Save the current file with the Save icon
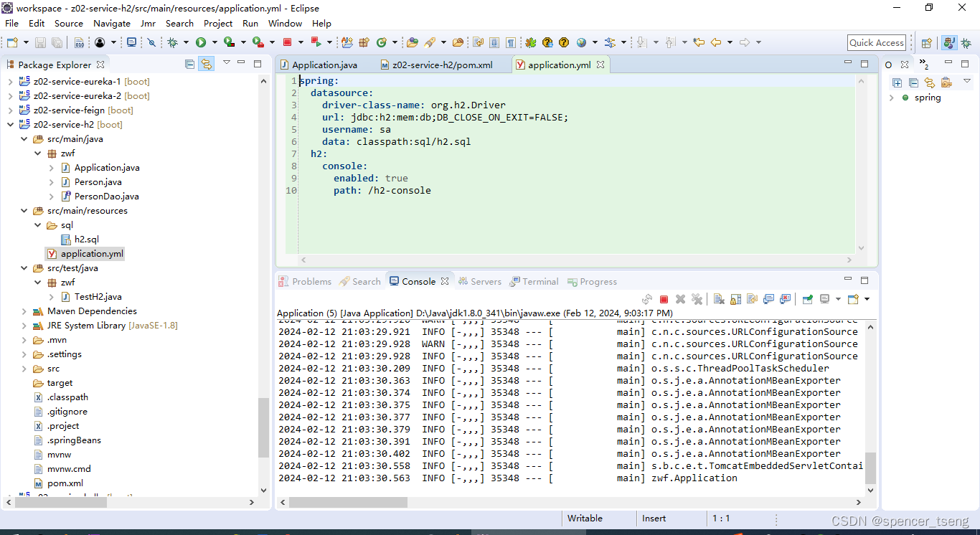Screen dimensions: 980x535 point(40,42)
